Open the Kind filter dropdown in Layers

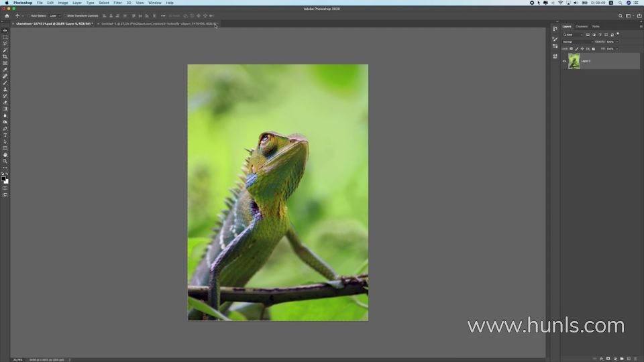click(x=574, y=34)
